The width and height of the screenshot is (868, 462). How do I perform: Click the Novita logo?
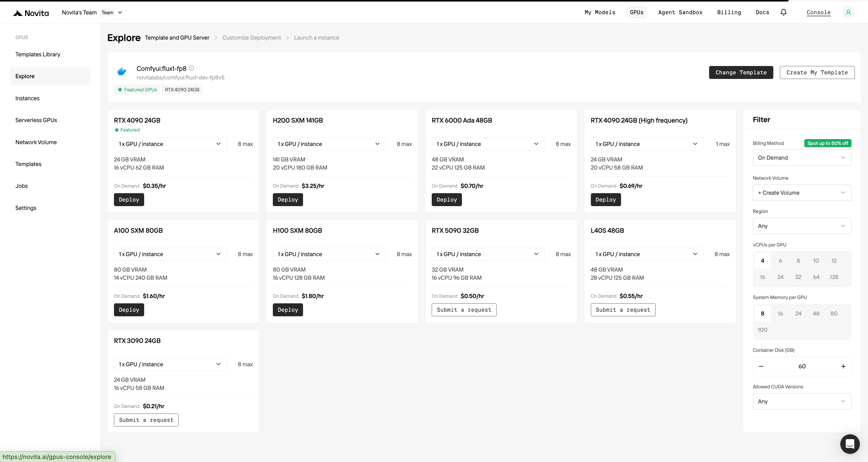[x=31, y=13]
